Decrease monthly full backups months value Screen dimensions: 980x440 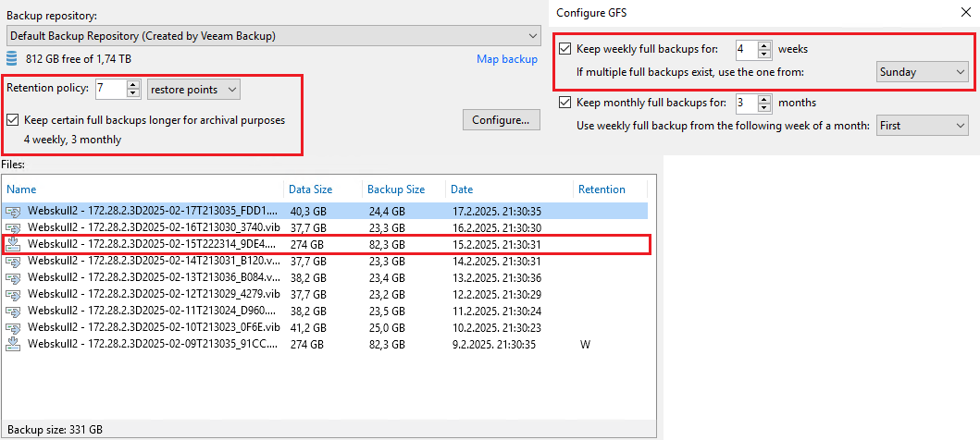(x=763, y=107)
